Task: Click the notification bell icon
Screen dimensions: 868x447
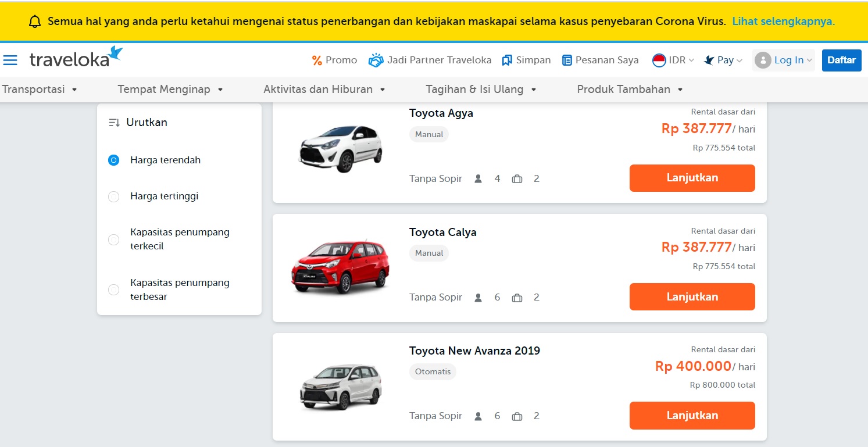Action: pyautogui.click(x=35, y=22)
